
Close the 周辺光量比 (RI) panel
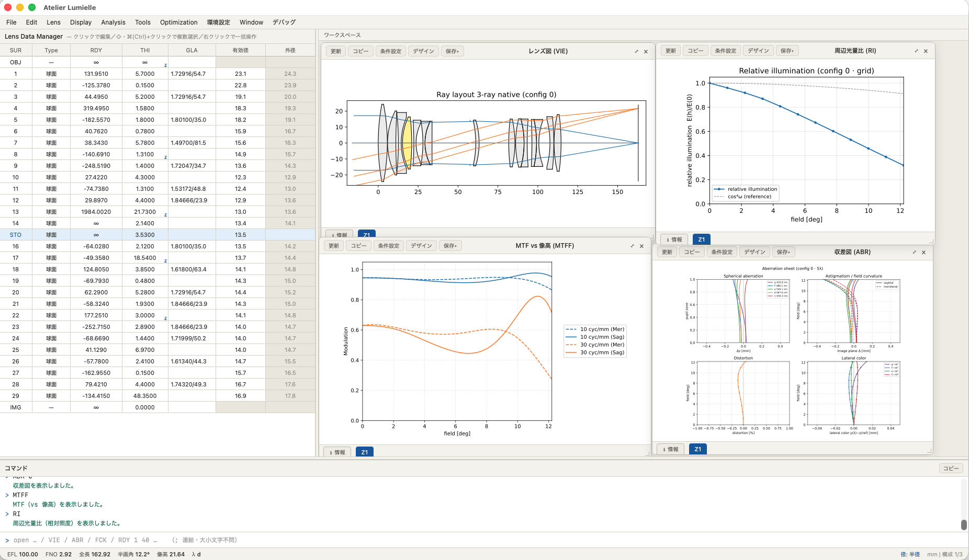pos(926,51)
